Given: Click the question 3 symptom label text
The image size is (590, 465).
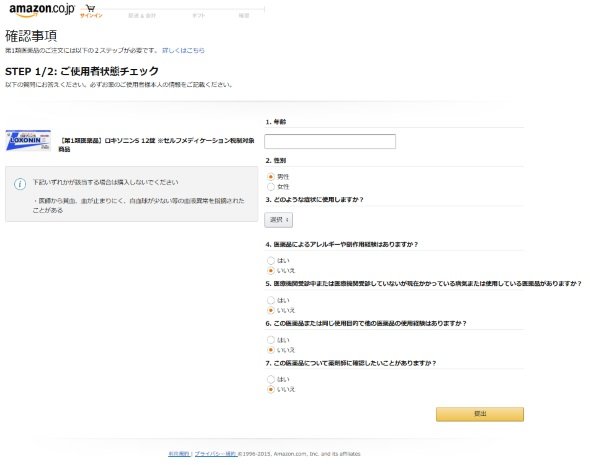Looking at the screenshot, I should (x=314, y=199).
